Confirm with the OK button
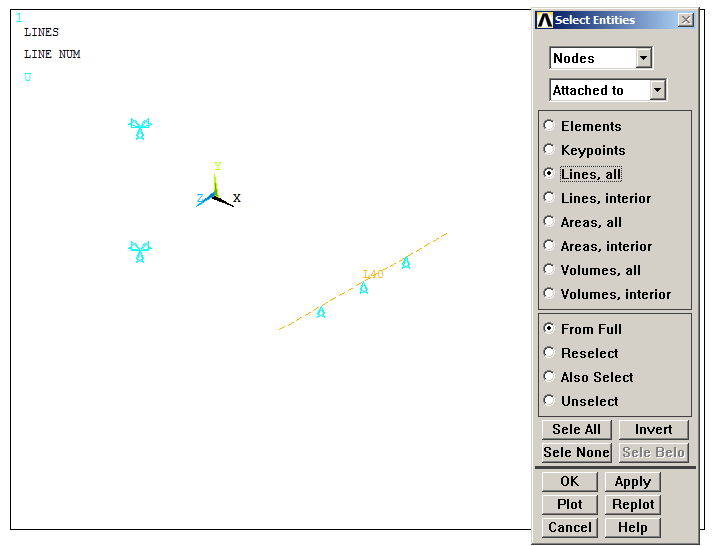The width and height of the screenshot is (720, 546). (x=570, y=481)
